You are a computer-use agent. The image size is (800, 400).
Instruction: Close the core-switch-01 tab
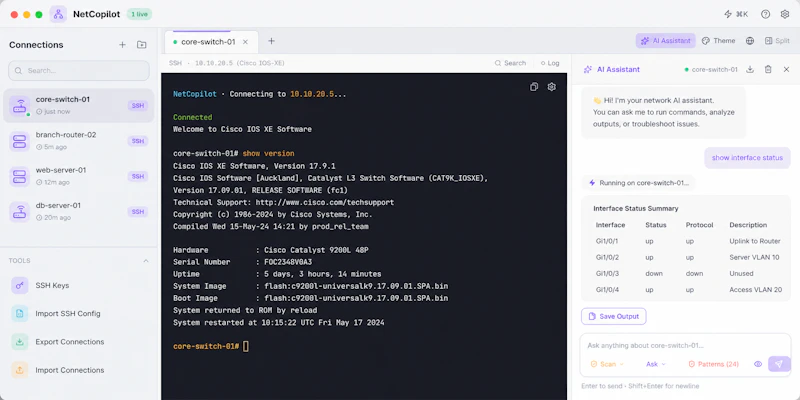[x=245, y=42]
